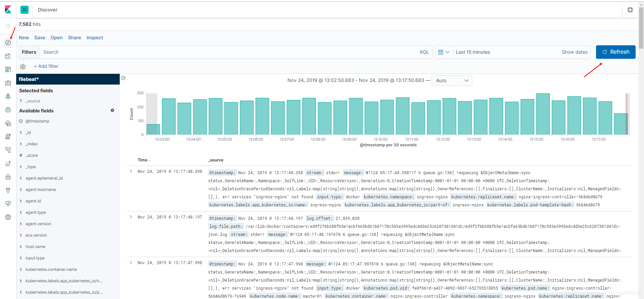Open Management gear icon in sidebar
The height and width of the screenshot is (299, 644).
8,217
